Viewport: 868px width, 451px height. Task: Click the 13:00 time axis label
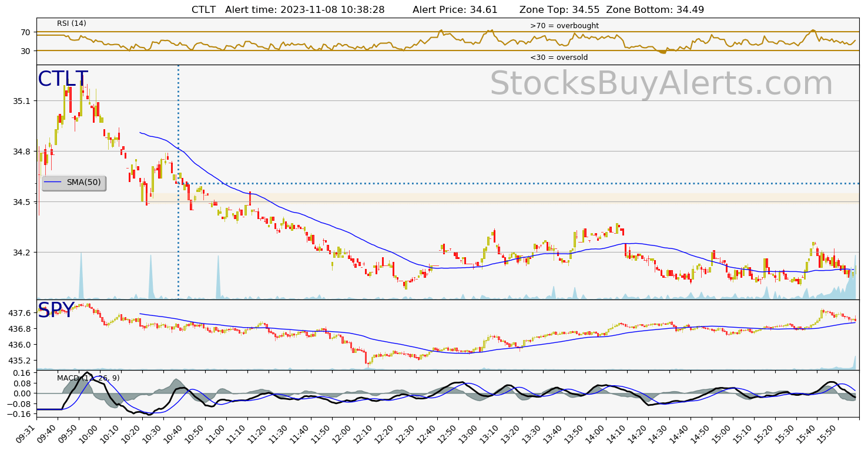point(471,433)
